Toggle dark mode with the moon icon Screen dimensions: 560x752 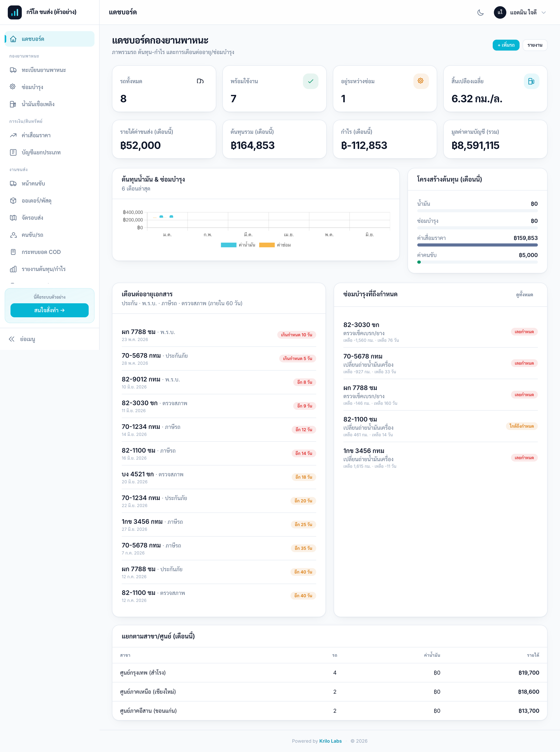[x=480, y=12]
